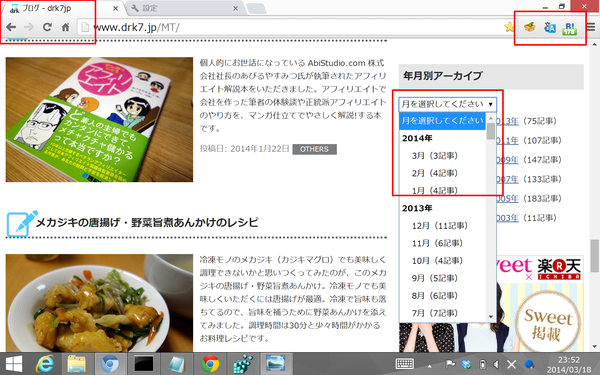Viewport: 600px width, 375px height.
Task: Choose 9月（5記事） in the dropdown list
Action: point(442,278)
